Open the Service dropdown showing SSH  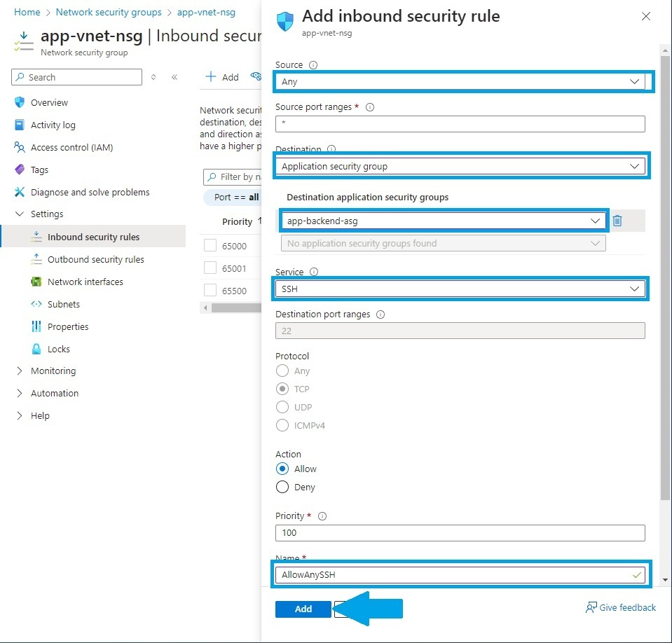pyautogui.click(x=460, y=289)
